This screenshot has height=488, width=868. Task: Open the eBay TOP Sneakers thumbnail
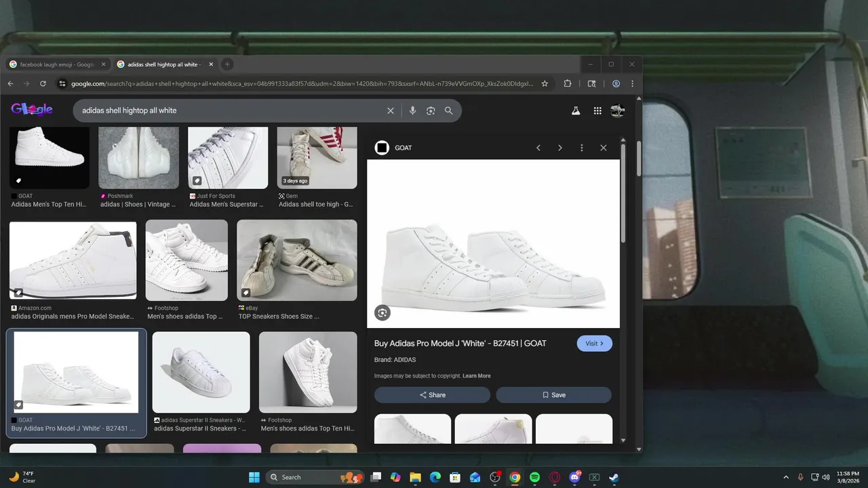click(x=297, y=260)
